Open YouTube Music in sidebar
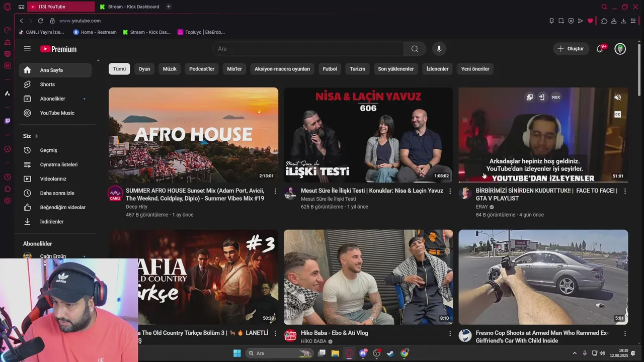Screen dimensions: 644x362 pyautogui.click(x=55, y=113)
